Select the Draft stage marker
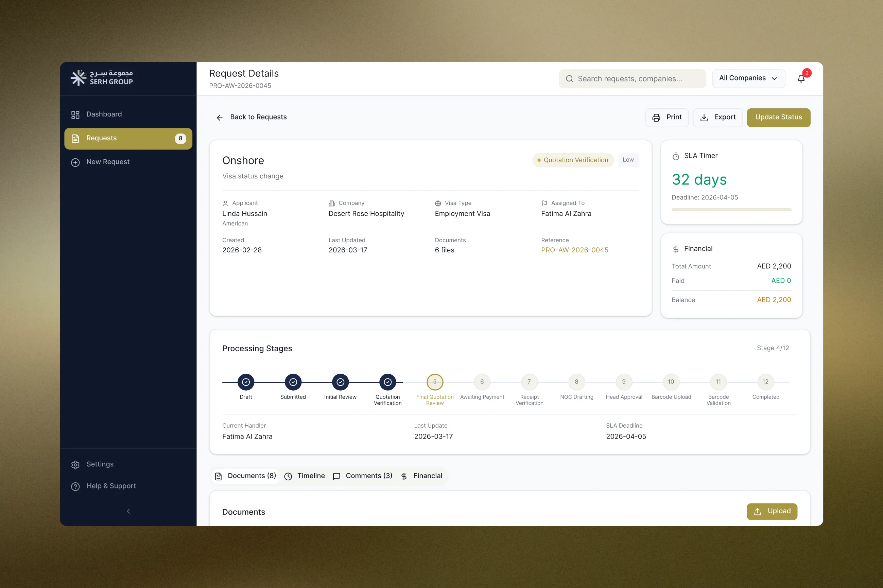Screen dimensions: 883x588 (x=246, y=382)
